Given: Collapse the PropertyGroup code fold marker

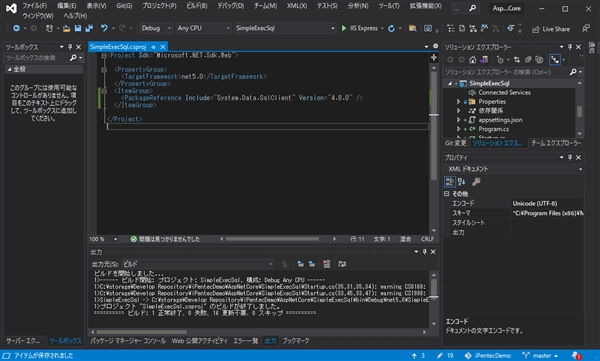Looking at the screenshot, I should [x=104, y=70].
